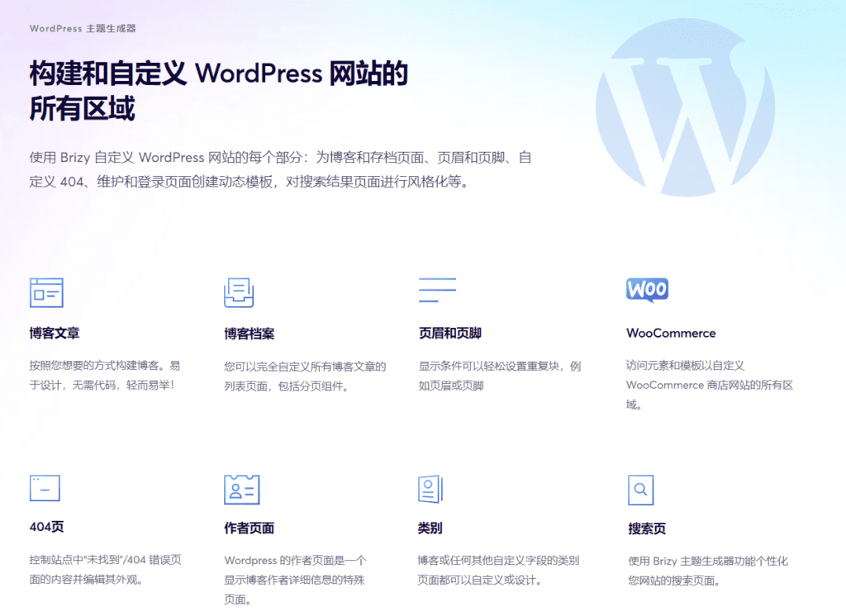Click the large WordPress logo

click(685, 107)
